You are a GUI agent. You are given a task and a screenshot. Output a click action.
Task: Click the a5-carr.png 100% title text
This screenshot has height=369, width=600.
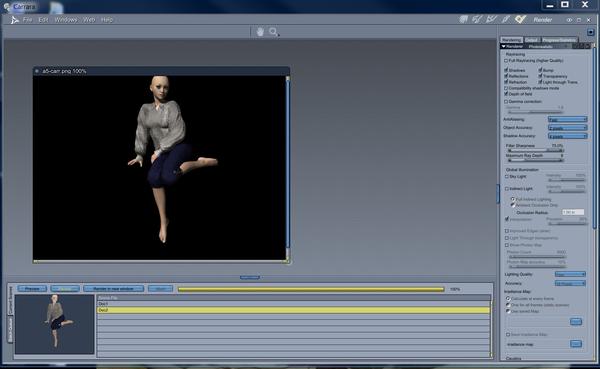tap(64, 71)
